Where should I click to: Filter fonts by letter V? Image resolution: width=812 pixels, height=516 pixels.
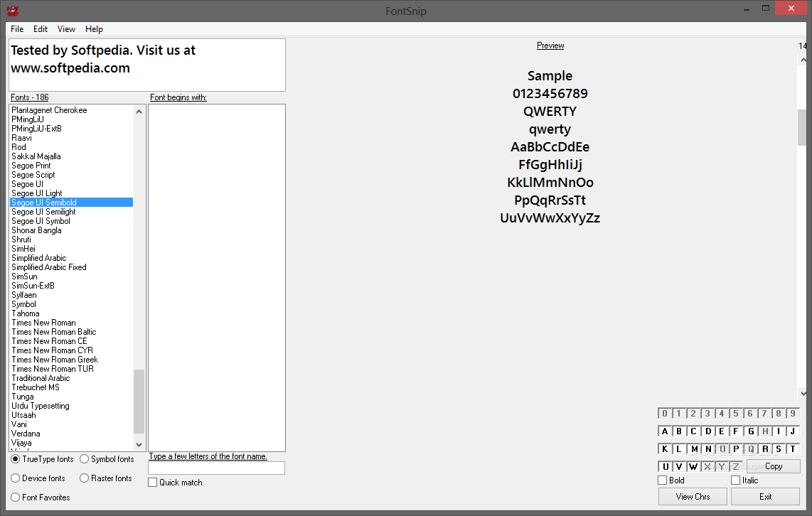click(679, 466)
